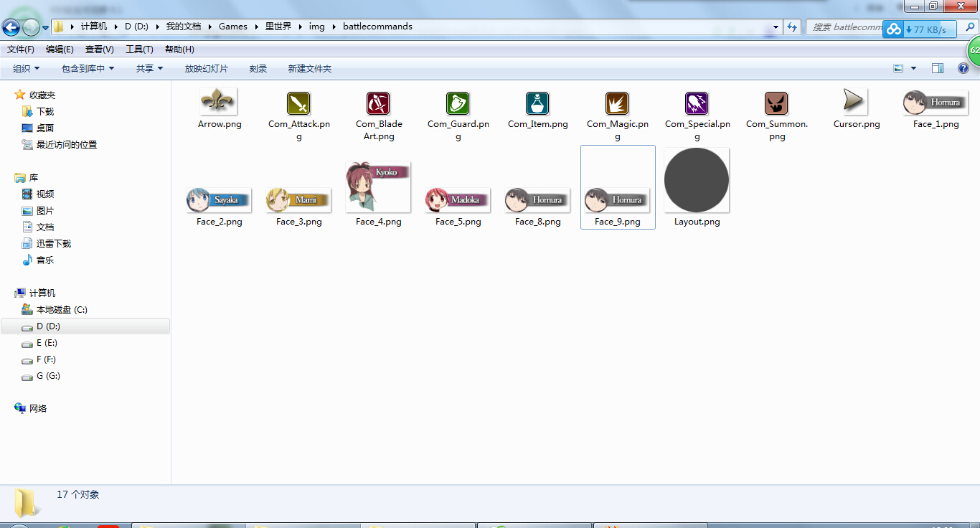Select the Face_2.png Sayaka thumbnail
The image size is (980, 528).
pyautogui.click(x=219, y=200)
